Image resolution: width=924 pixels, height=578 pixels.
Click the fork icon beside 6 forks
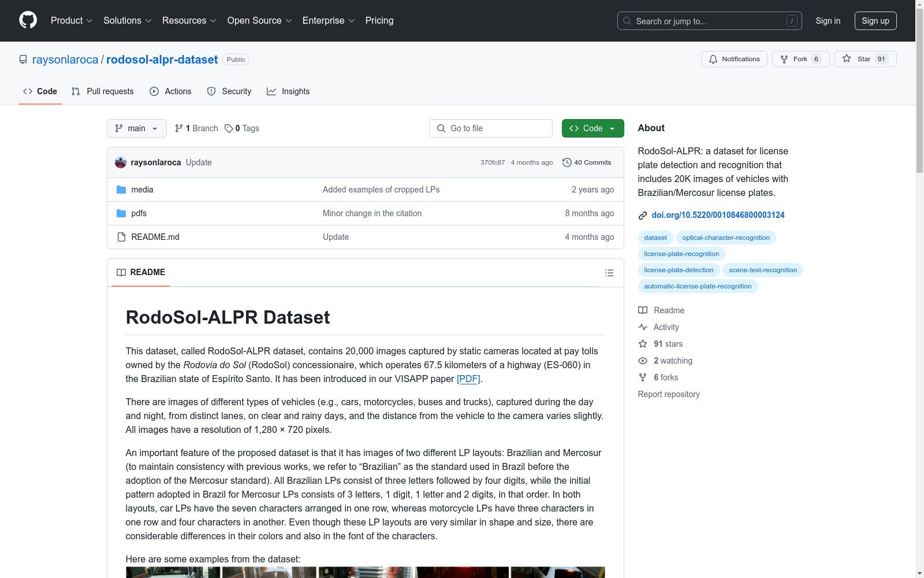643,377
